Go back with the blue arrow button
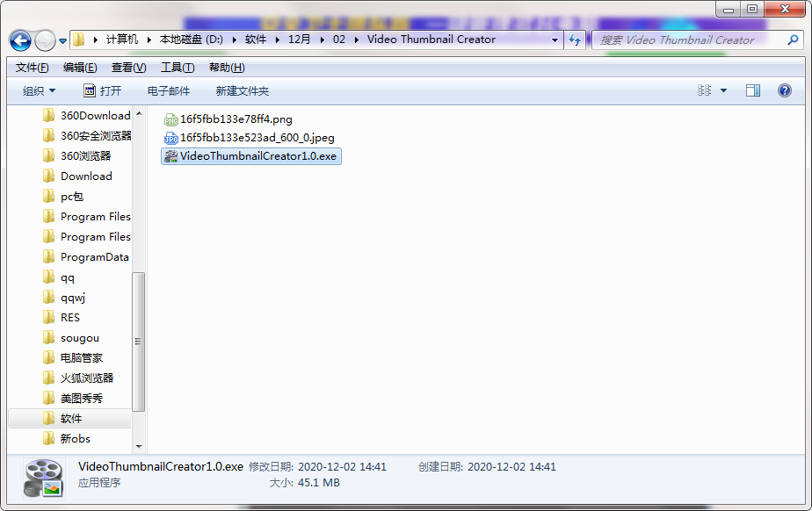812x511 pixels. click(x=21, y=40)
